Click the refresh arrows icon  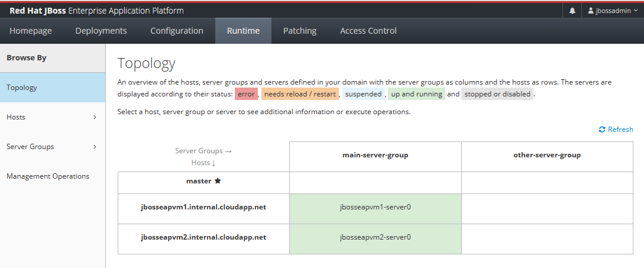pos(602,130)
